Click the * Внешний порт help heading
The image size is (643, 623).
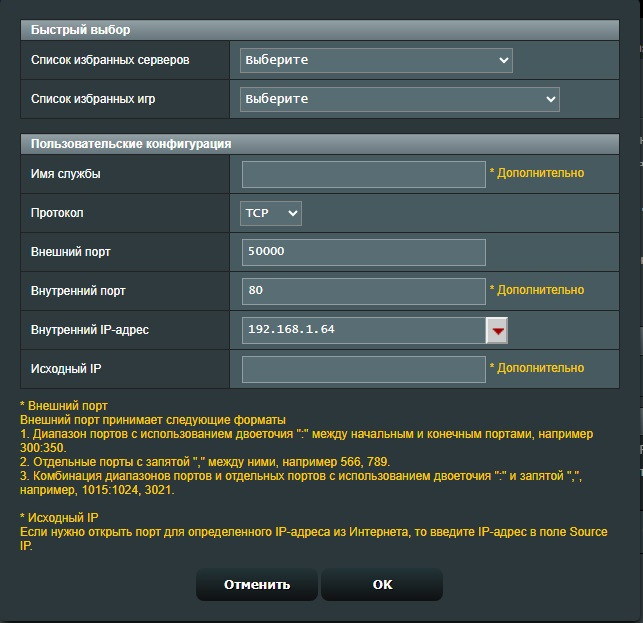pos(64,405)
